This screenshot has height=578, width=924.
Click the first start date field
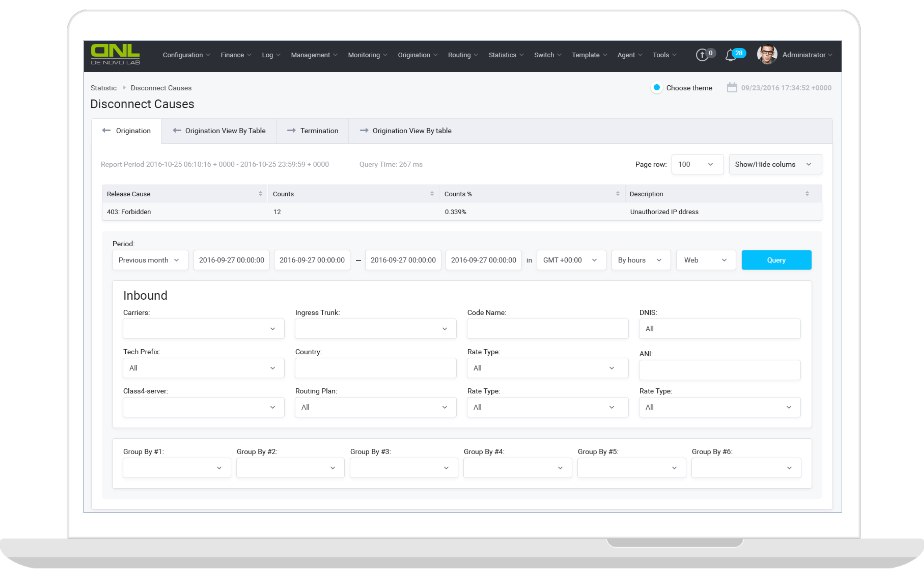tap(232, 260)
